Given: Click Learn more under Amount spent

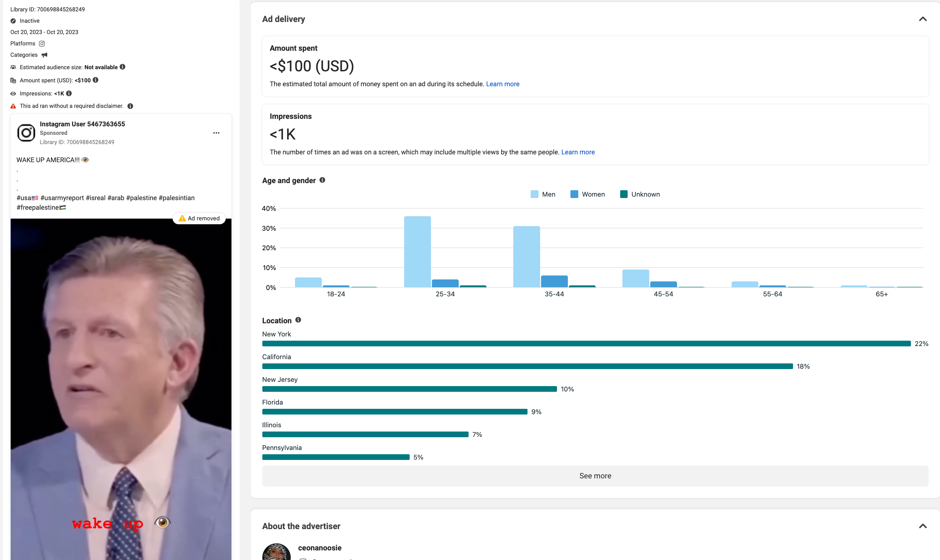Looking at the screenshot, I should click(x=502, y=84).
